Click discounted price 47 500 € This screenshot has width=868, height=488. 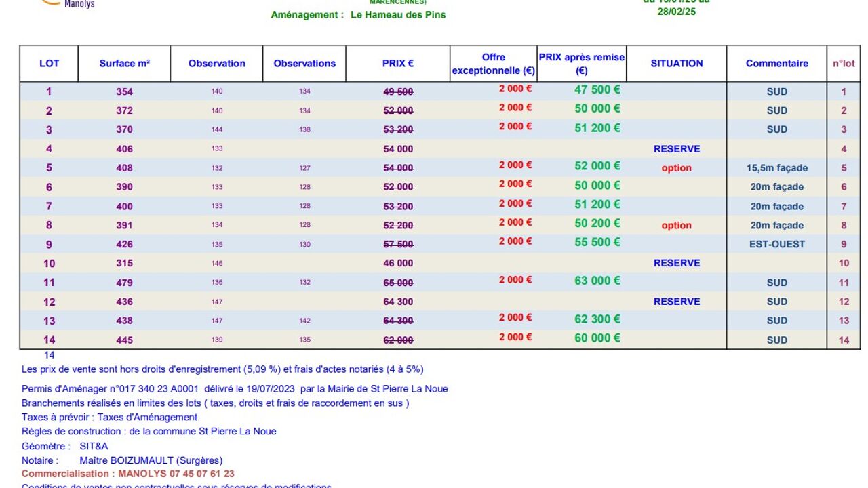[x=597, y=89]
